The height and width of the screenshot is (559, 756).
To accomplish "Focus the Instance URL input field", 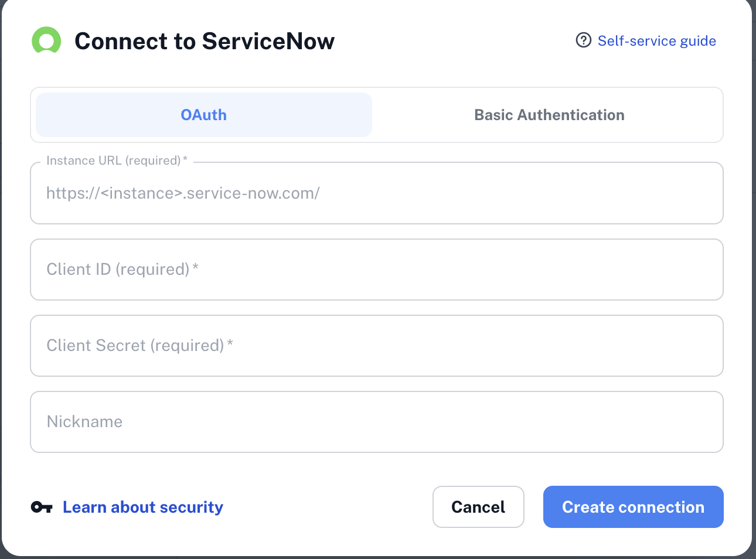I will point(376,193).
